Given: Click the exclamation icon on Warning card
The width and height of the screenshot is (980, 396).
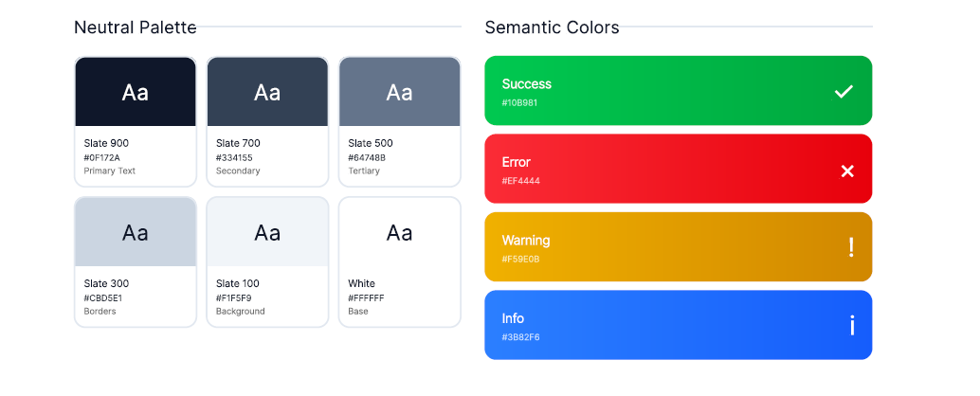Looking at the screenshot, I should (x=851, y=247).
